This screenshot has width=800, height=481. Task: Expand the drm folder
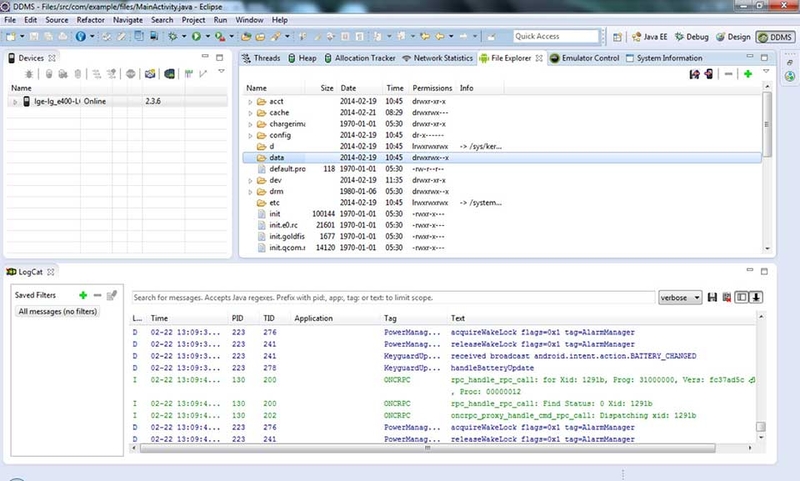[x=250, y=192]
